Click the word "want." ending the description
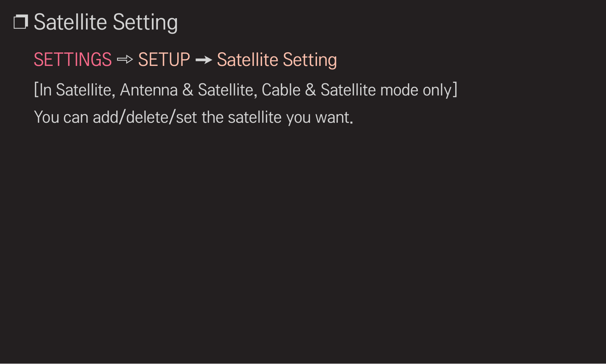This screenshot has height=364, width=606. [334, 118]
